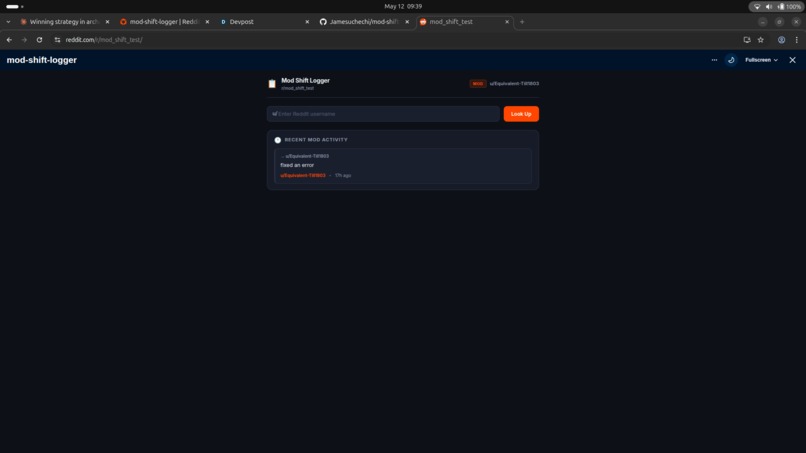Go forward in browser history
The height and width of the screenshot is (453, 806).
tap(24, 40)
